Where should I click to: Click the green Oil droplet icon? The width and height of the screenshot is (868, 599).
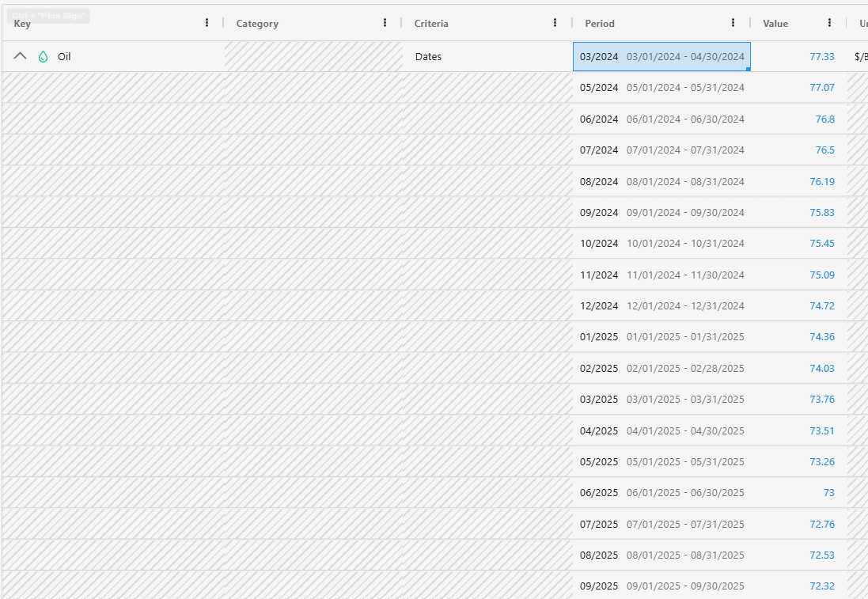(x=44, y=57)
